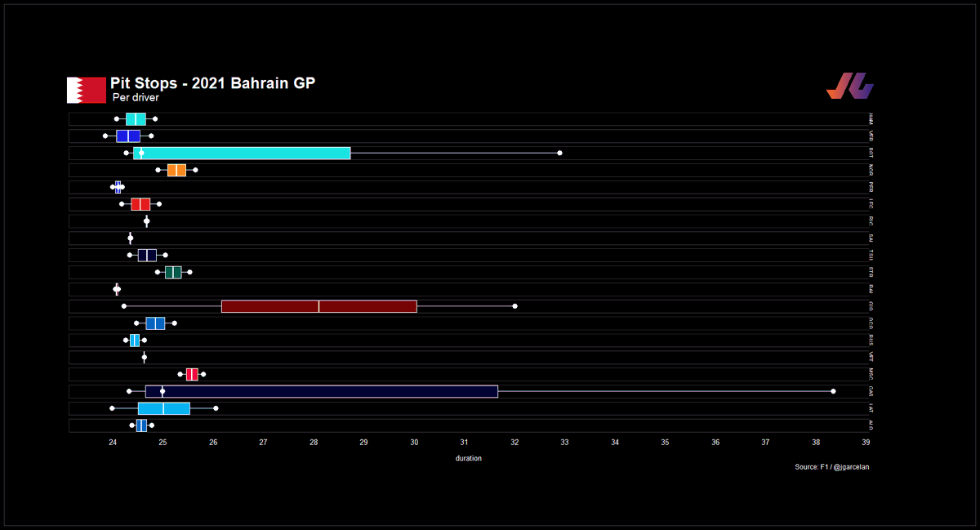Click x-axis tick label 39

click(x=866, y=442)
